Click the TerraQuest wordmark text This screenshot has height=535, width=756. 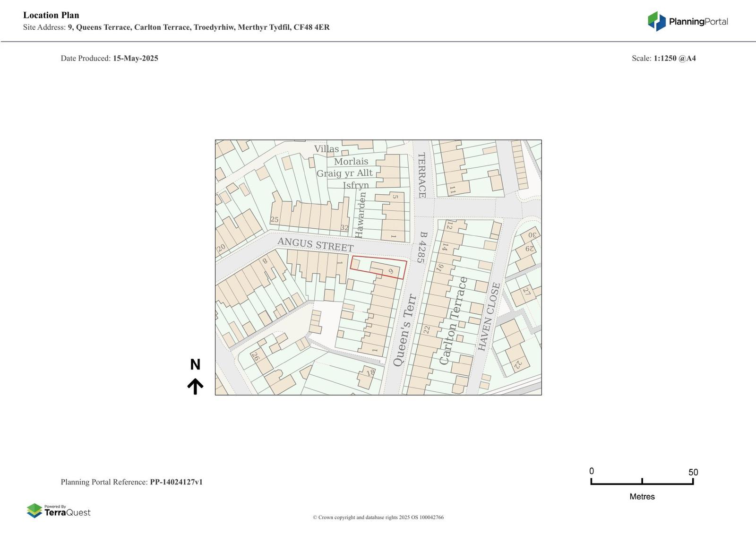[x=67, y=513]
